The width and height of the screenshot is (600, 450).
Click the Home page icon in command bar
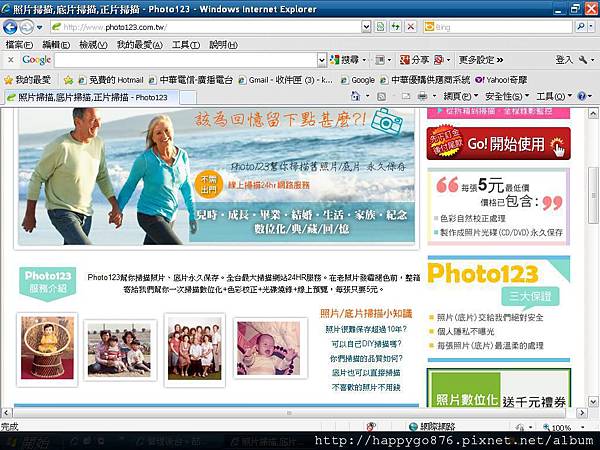point(355,96)
